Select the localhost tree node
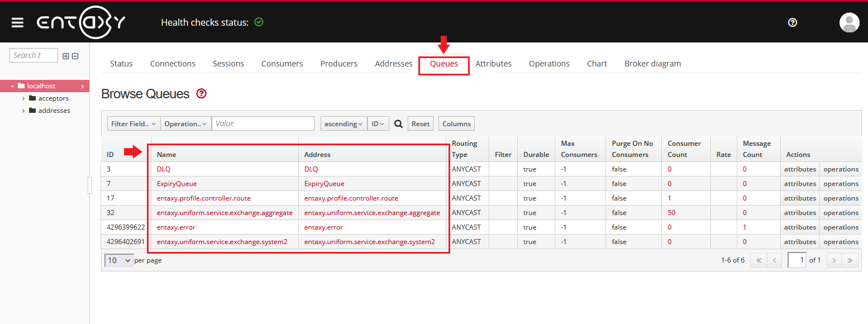The image size is (868, 324). 41,86
